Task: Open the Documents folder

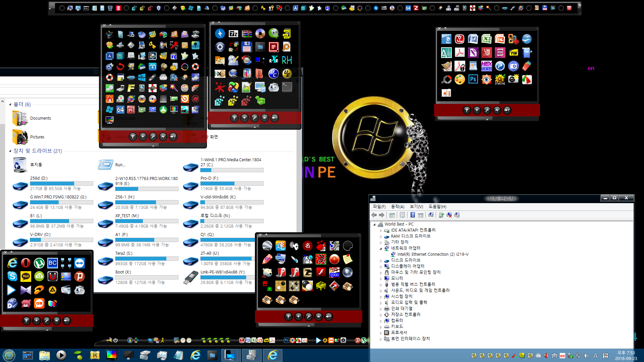Action: (32, 118)
